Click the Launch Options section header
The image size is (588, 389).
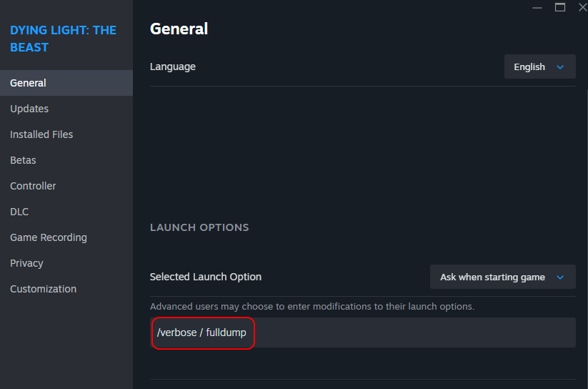click(x=199, y=227)
